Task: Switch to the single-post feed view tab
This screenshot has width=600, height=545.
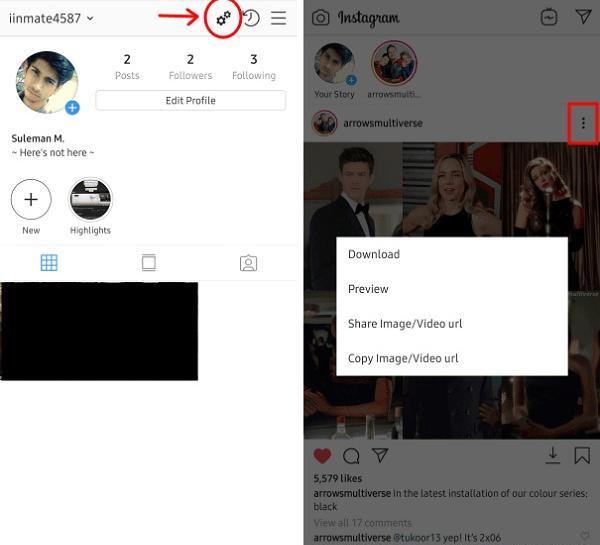Action: [148, 263]
